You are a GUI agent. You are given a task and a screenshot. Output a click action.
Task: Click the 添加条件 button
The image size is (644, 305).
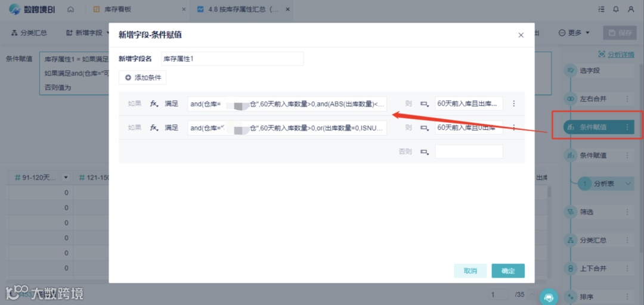pyautogui.click(x=143, y=77)
